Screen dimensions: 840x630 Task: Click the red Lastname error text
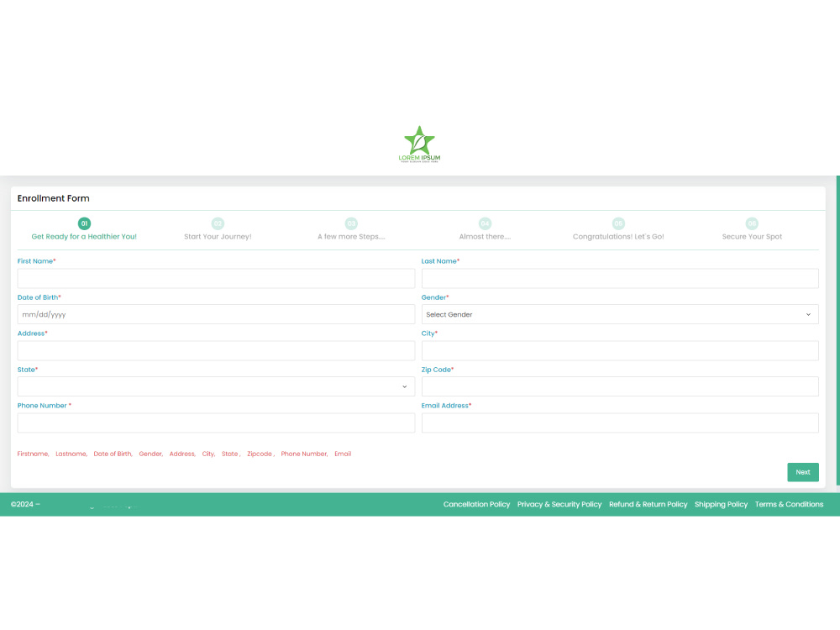point(71,454)
